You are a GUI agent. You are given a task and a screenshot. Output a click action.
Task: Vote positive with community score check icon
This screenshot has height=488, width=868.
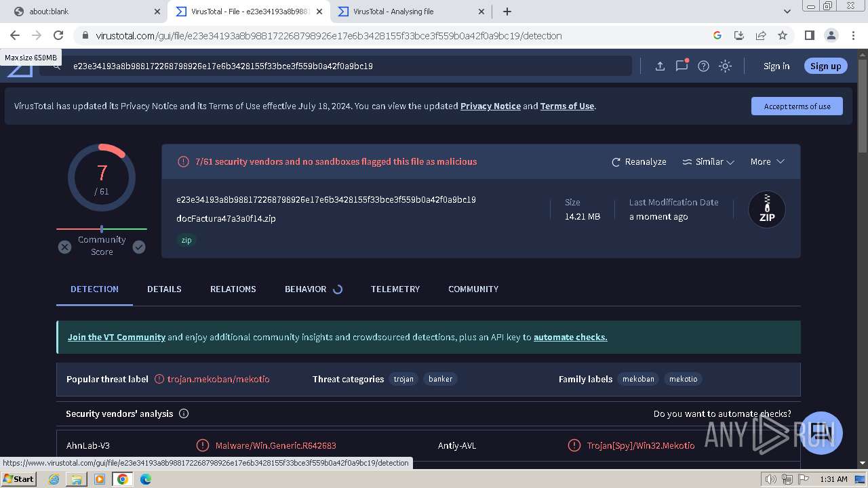click(139, 247)
